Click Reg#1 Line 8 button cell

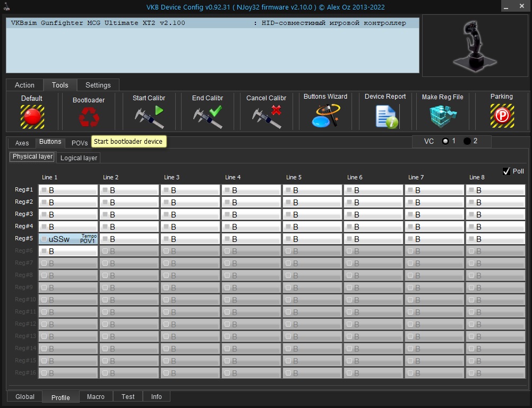point(496,190)
